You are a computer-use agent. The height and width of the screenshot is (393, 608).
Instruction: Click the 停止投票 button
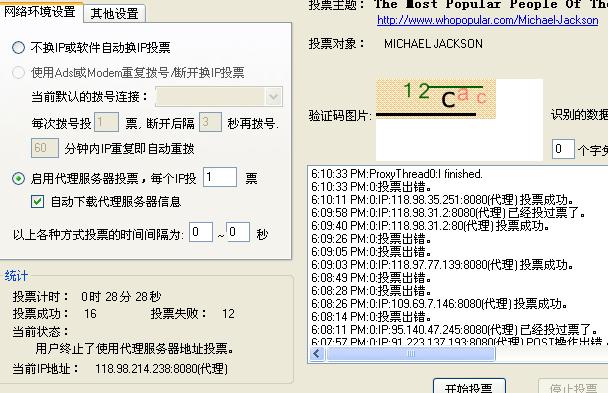(x=573, y=388)
